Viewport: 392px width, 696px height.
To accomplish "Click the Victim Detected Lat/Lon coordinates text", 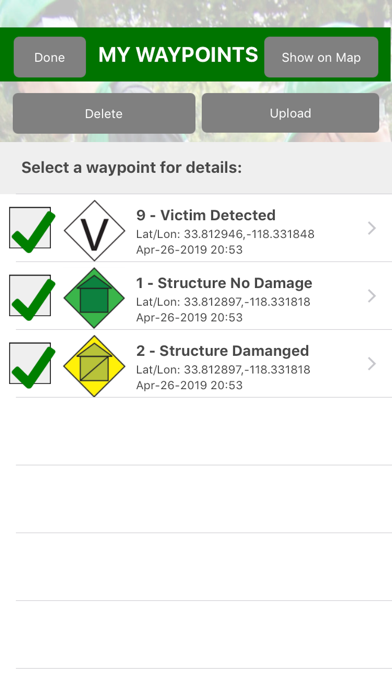I will point(225,234).
